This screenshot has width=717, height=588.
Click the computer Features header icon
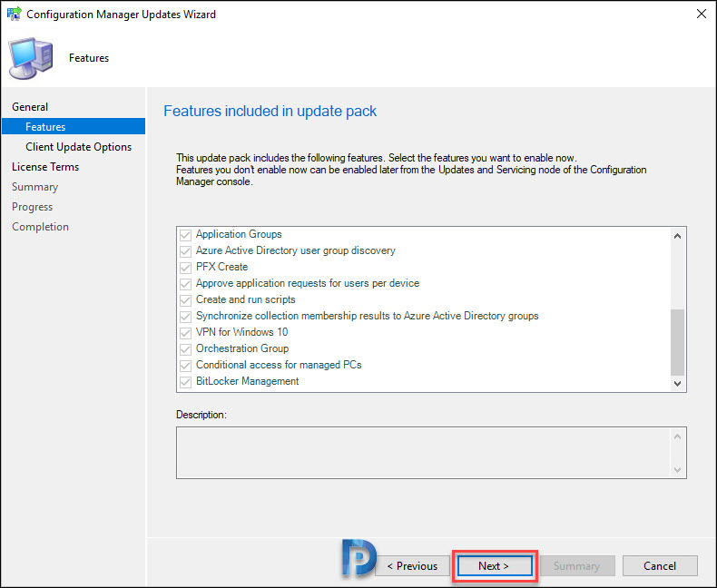[x=31, y=58]
